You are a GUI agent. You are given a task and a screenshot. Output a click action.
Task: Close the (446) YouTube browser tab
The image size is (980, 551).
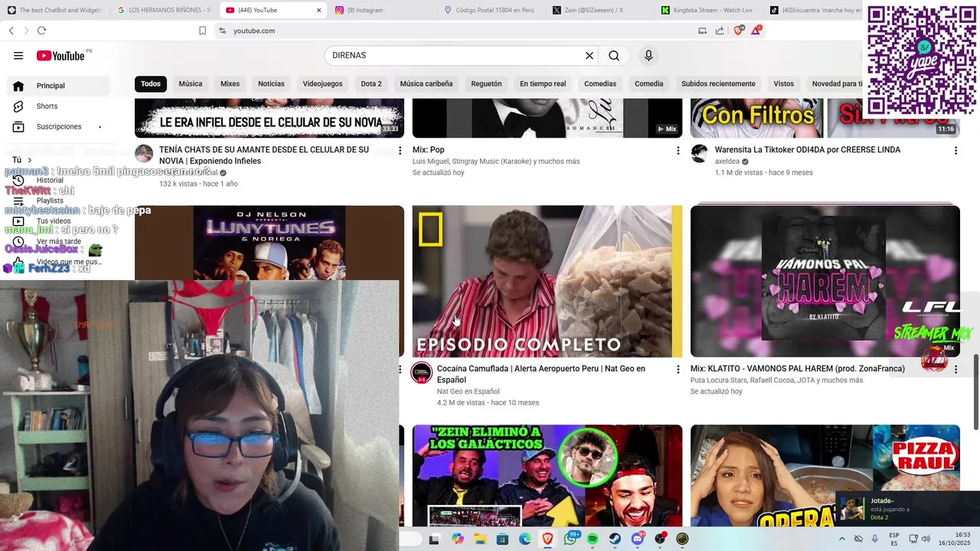tap(318, 10)
